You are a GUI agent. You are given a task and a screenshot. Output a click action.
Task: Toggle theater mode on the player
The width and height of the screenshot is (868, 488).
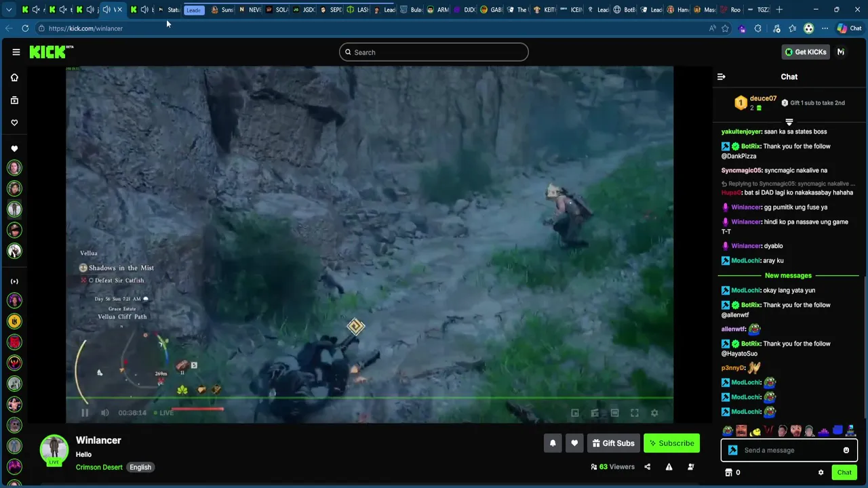[614, 413]
